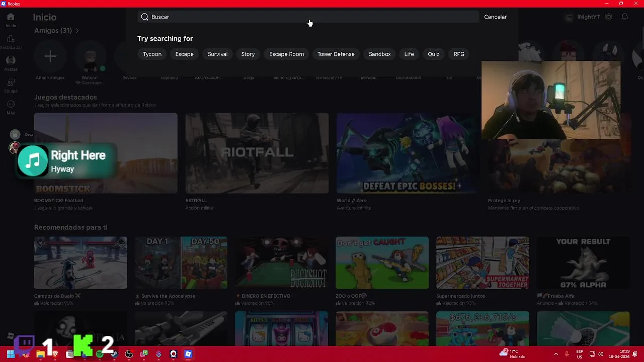Open the World // Zero featured thumbnail

pos(408,153)
